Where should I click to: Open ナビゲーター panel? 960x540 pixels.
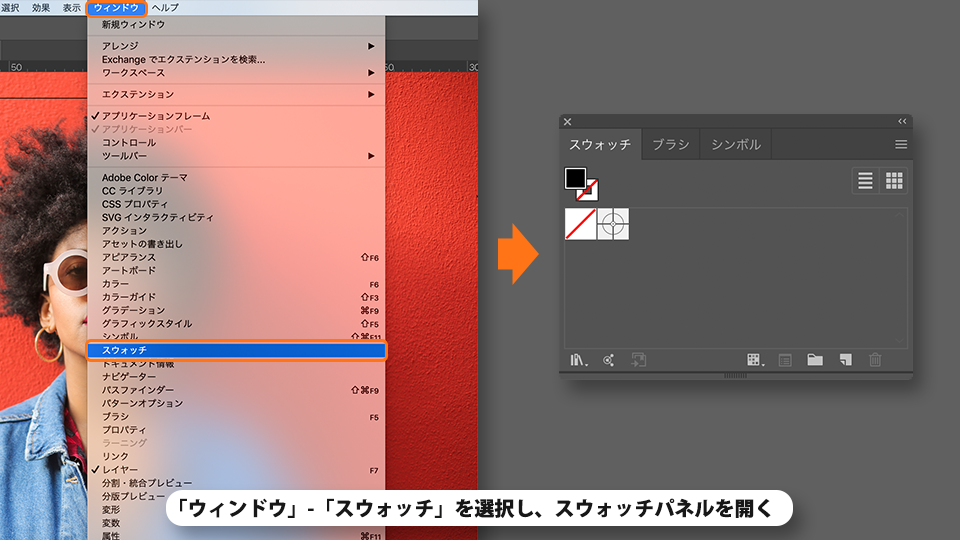(x=236, y=377)
